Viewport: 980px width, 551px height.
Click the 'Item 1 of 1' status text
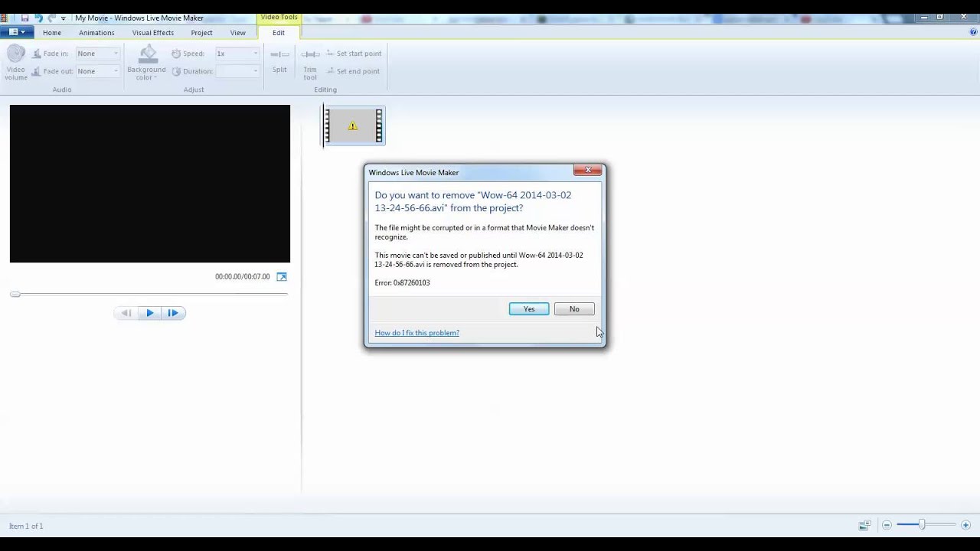click(26, 527)
